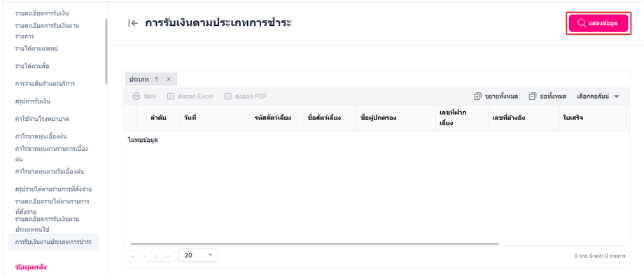Sort by วันที่ column header
644x276 pixels.
[216, 118]
